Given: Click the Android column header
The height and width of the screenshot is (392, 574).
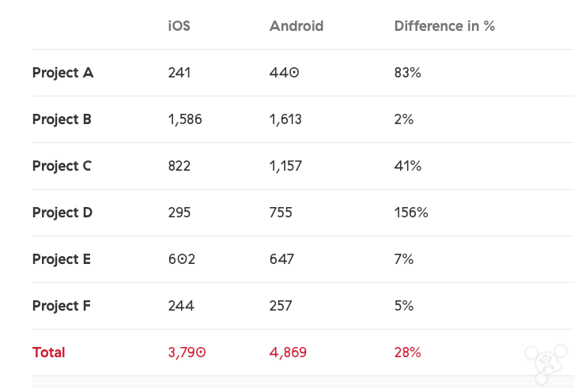Looking at the screenshot, I should (296, 26).
